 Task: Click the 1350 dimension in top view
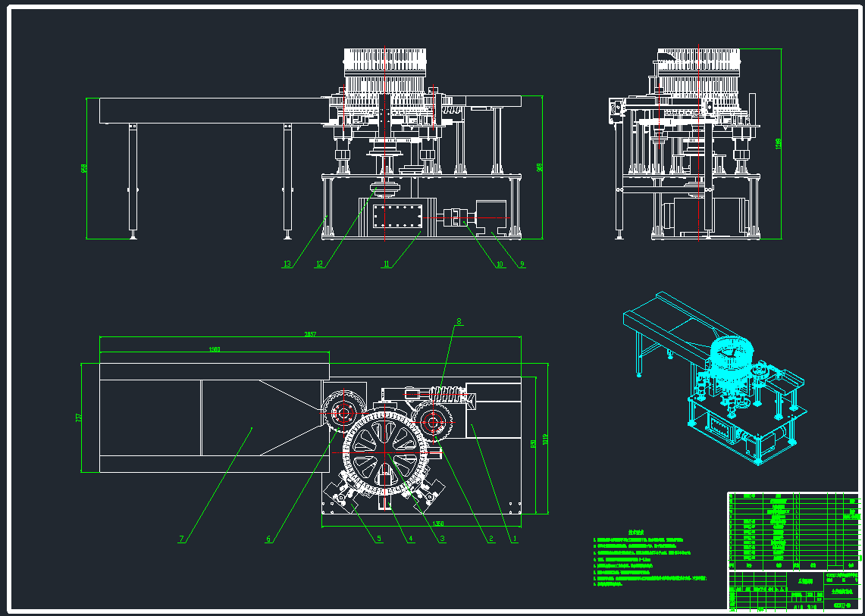(437, 524)
